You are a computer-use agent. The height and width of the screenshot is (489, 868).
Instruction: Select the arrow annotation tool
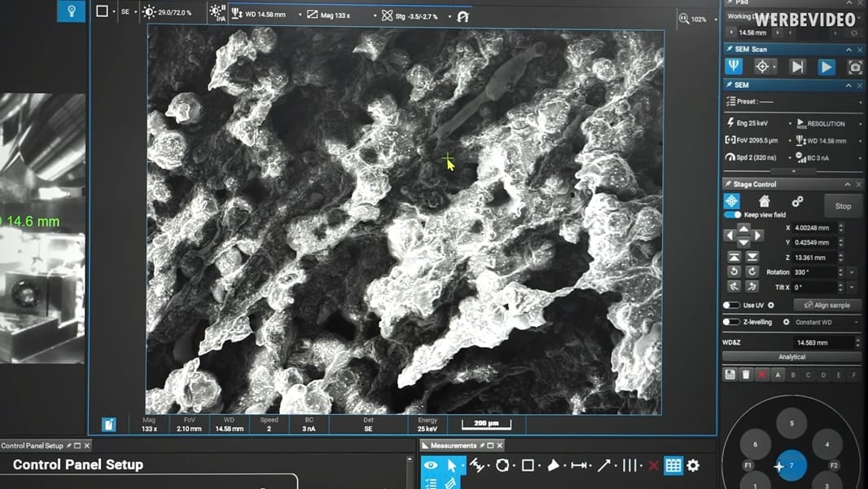(x=604, y=465)
